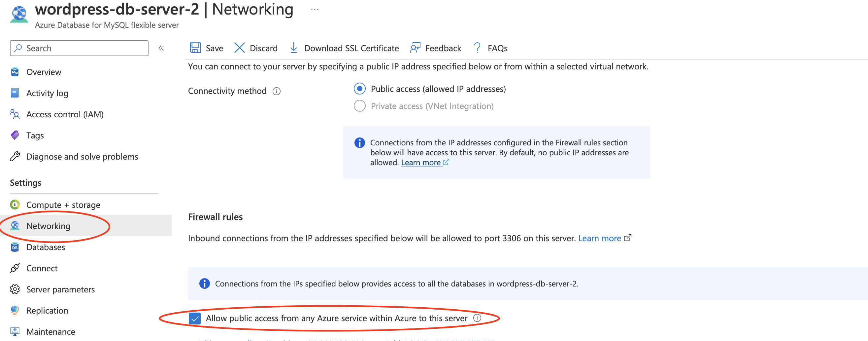Select Private access (VNet Integration) radio

point(359,106)
